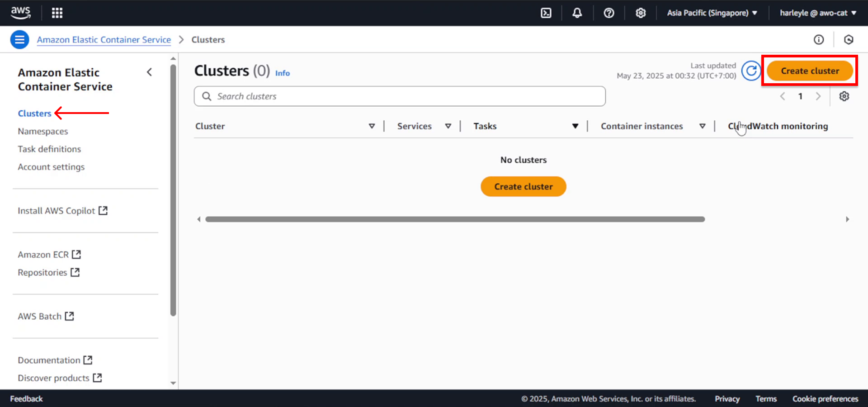Open the Asia Pacific (Singapore) region dropdown

[x=712, y=13]
